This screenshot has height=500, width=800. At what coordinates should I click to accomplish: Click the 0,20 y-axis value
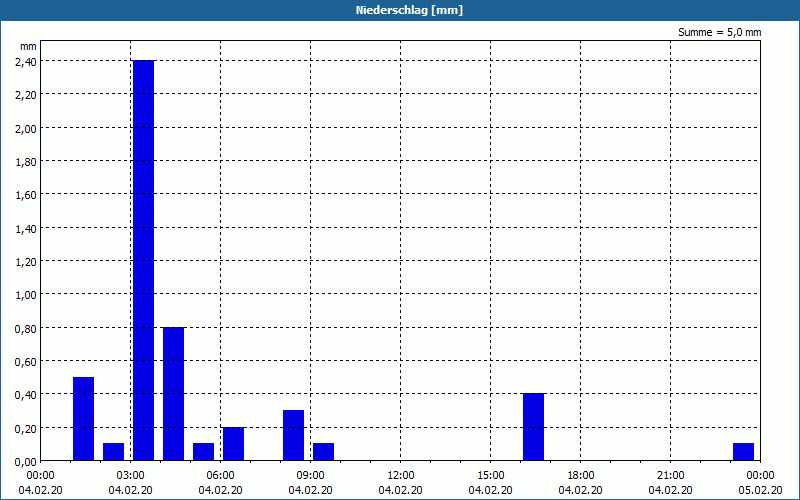tap(26, 429)
